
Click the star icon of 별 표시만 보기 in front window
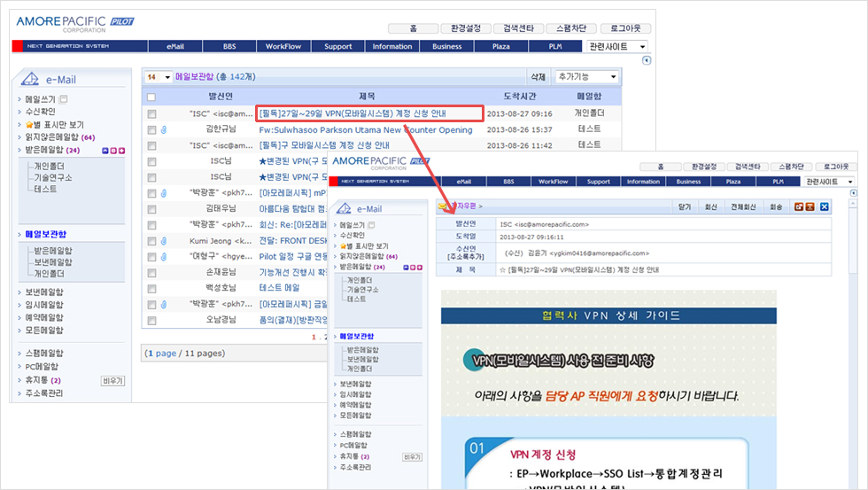344,245
